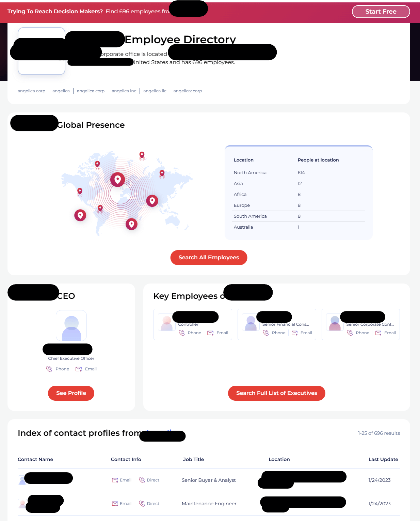Click the Start Free button

[x=381, y=11]
